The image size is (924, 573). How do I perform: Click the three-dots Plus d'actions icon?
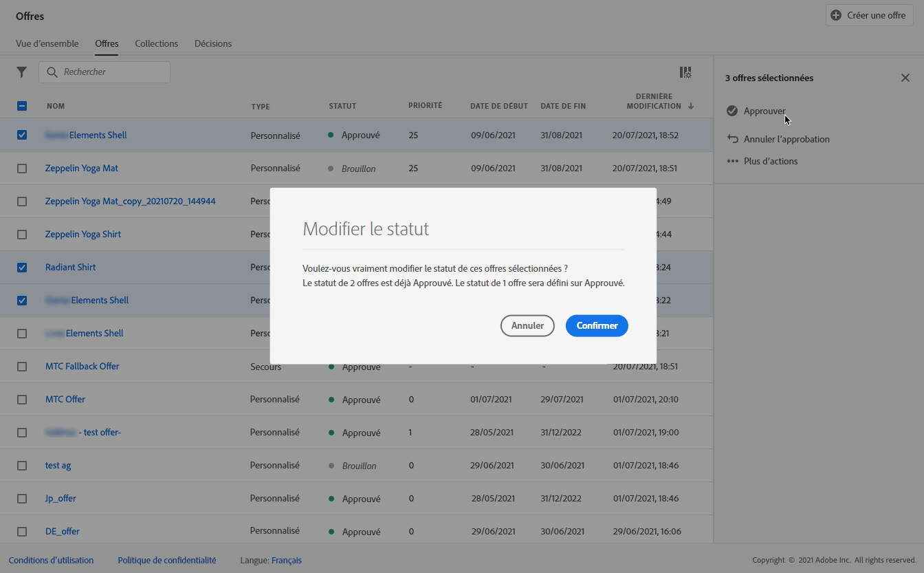tap(733, 161)
